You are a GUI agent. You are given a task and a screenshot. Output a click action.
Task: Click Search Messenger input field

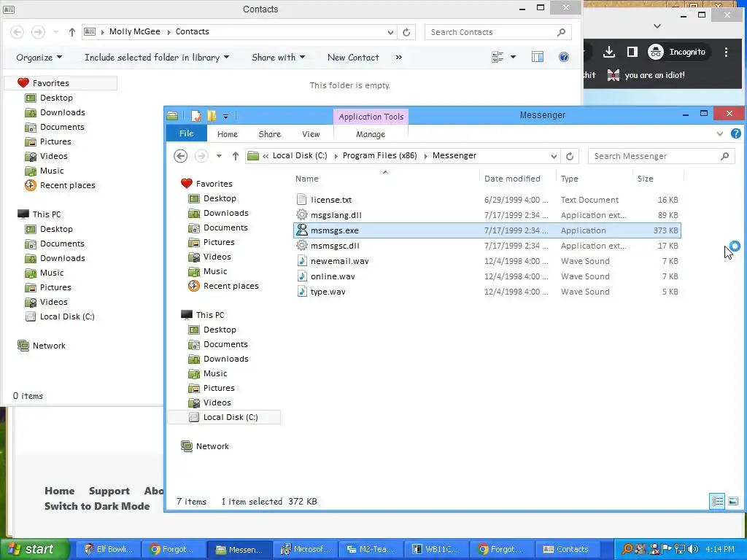coord(661,156)
